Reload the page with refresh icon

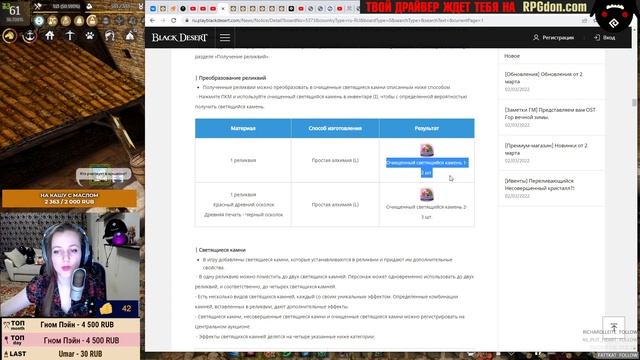[173, 20]
